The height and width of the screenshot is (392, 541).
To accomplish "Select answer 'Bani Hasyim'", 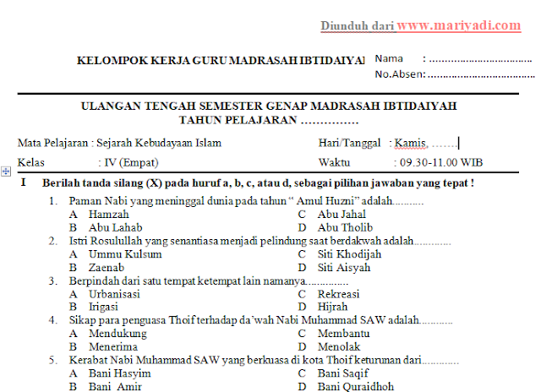I will (120, 373).
